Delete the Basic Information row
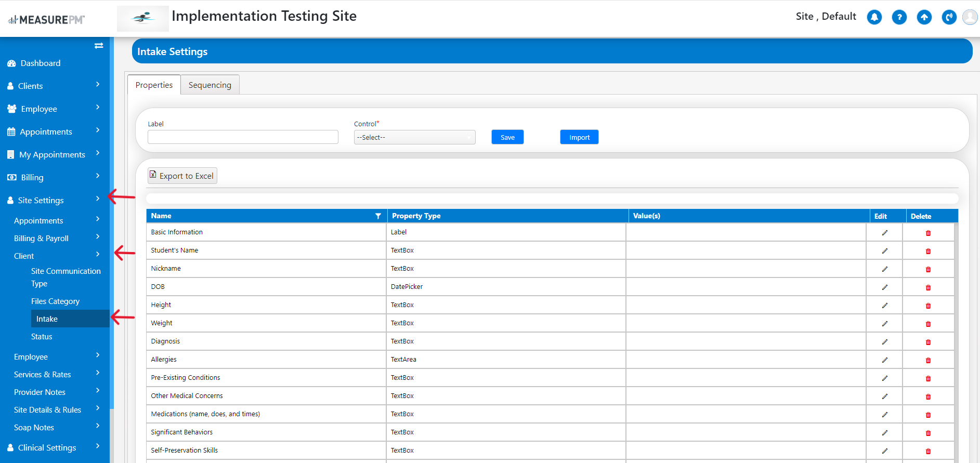980x463 pixels. (928, 233)
